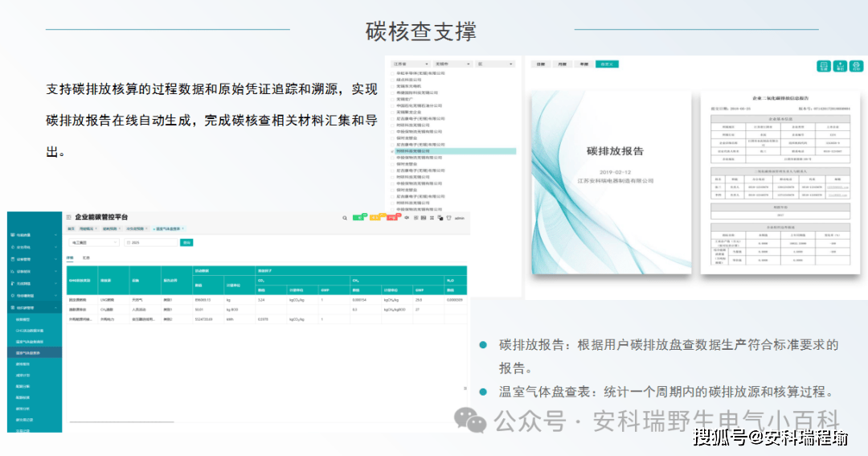Switch to the 日报 report tab
Image resolution: width=868 pixels, height=456 pixels.
pyautogui.click(x=541, y=64)
